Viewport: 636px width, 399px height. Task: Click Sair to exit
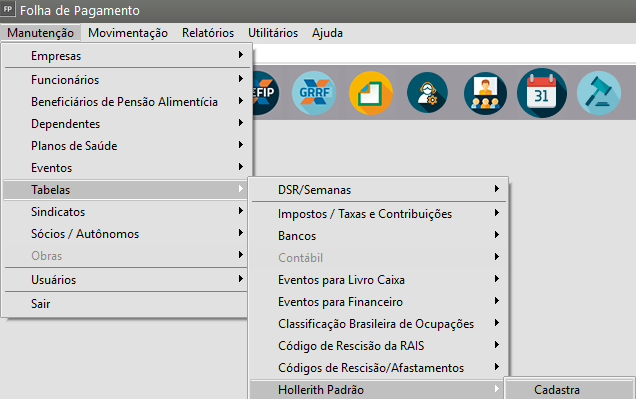126,303
